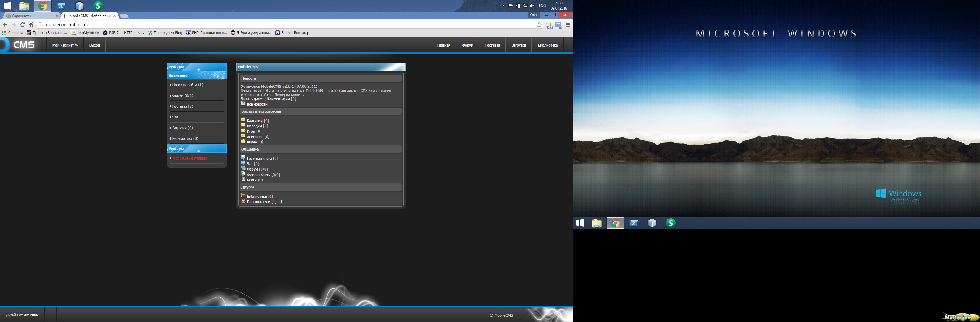This screenshot has height=322, width=980.
Task: Show hidden system tray icons
Action: 503,6
